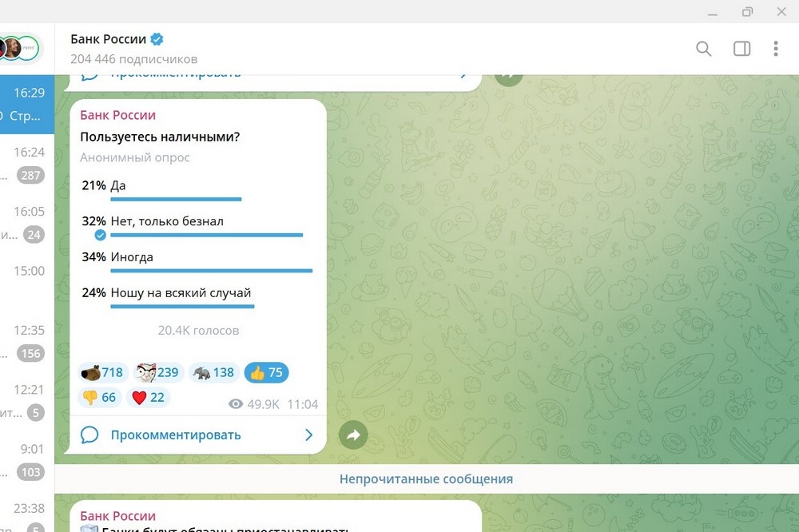
Task: Open the chat at 12:21 with 5 unread
Action: click(x=27, y=401)
